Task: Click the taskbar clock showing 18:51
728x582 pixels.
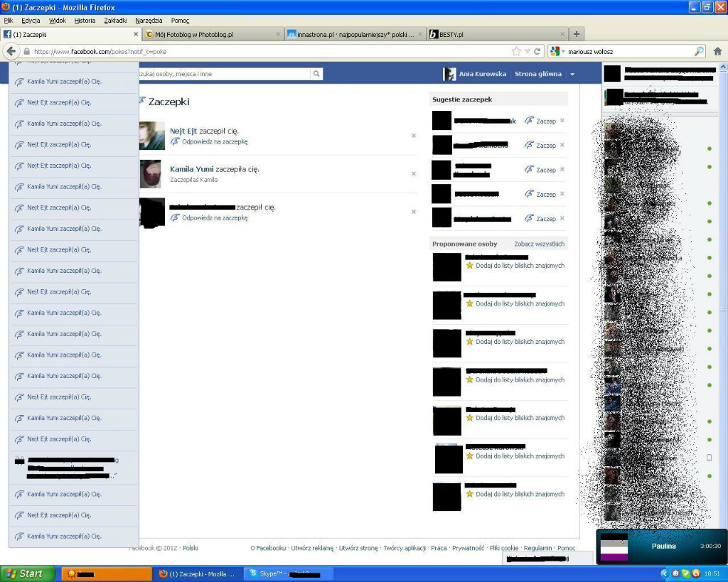Action: point(712,574)
